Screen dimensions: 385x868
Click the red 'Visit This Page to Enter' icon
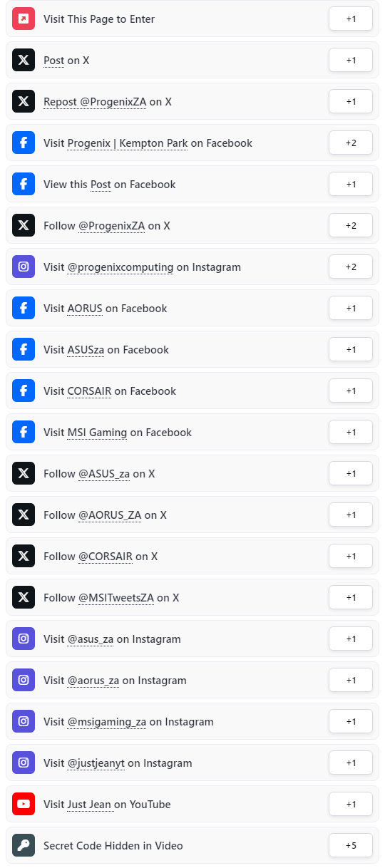click(x=24, y=19)
